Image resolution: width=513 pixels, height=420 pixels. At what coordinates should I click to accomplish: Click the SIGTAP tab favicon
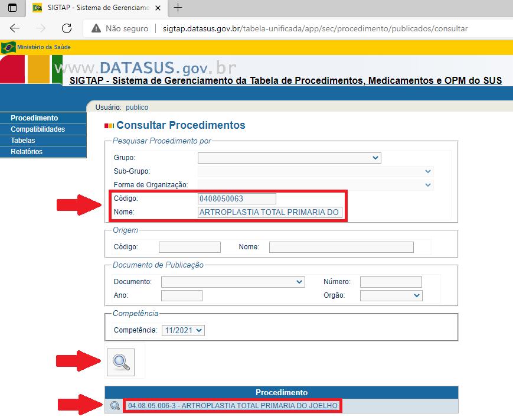coord(37,8)
